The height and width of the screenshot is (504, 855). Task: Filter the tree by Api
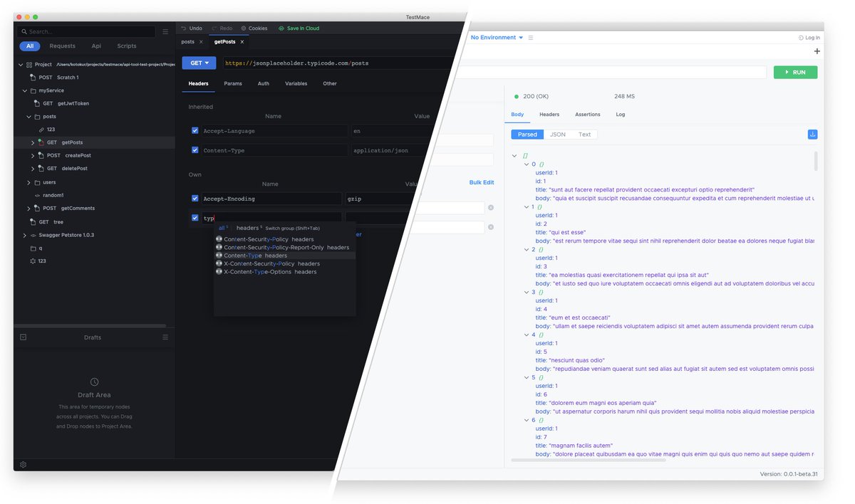[96, 46]
